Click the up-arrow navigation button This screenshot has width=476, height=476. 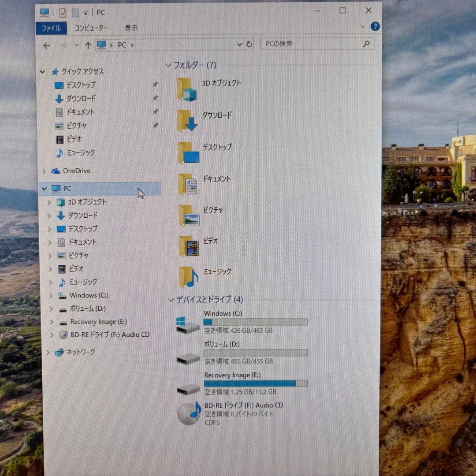(x=88, y=45)
